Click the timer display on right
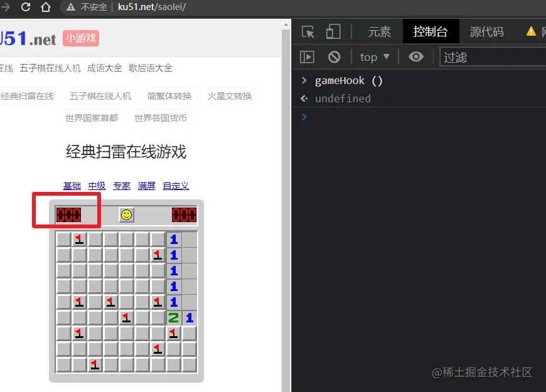Screen dimensions: 546x392 pos(185,215)
